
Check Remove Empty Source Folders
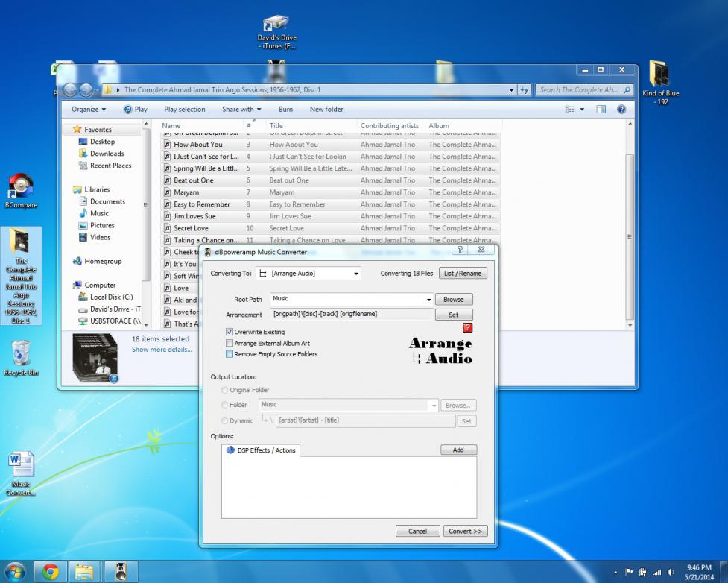pos(230,354)
